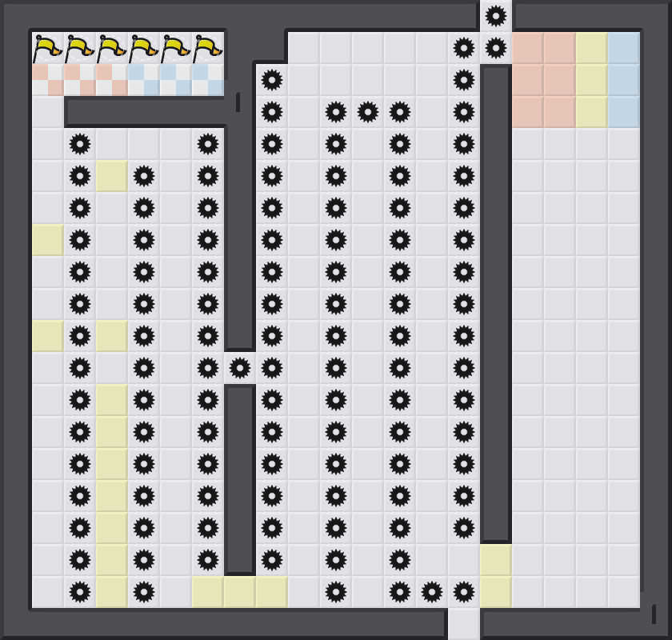Click the dark slot in the bottom-right wall corner
Image resolution: width=672 pixels, height=640 pixels.
[x=654, y=614]
